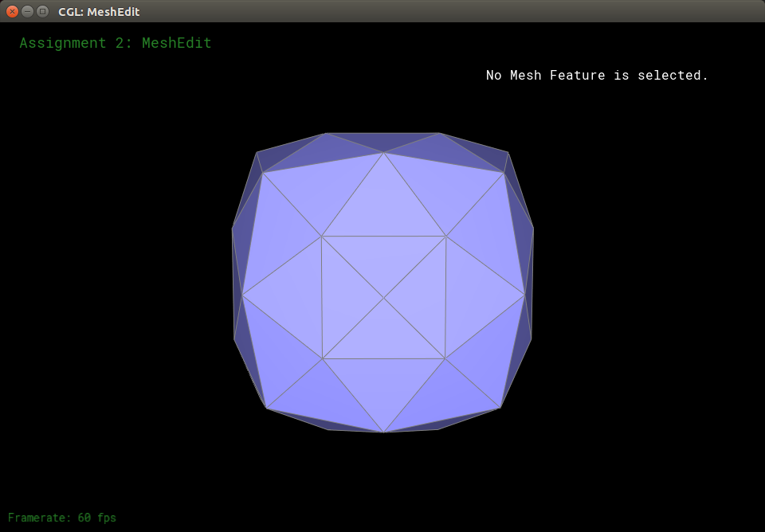Viewport: 765px width, 532px height.
Task: Maximize the MeshEdit window
Action: (x=42, y=11)
